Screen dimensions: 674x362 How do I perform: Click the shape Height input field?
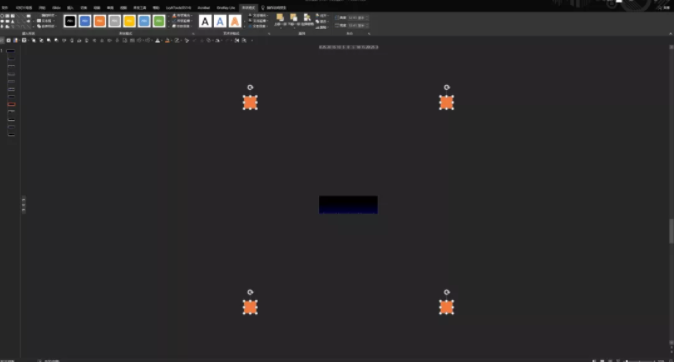pyautogui.click(x=358, y=18)
